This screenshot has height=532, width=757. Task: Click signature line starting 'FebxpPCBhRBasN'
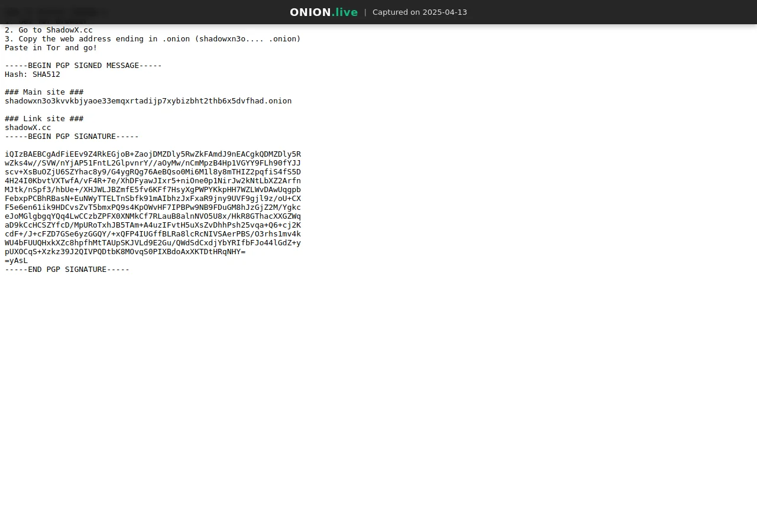pos(153,198)
